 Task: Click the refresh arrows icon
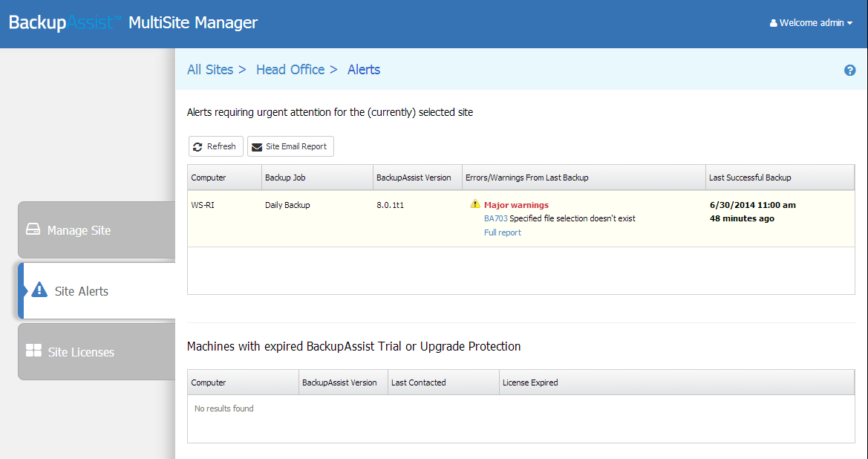pos(198,147)
